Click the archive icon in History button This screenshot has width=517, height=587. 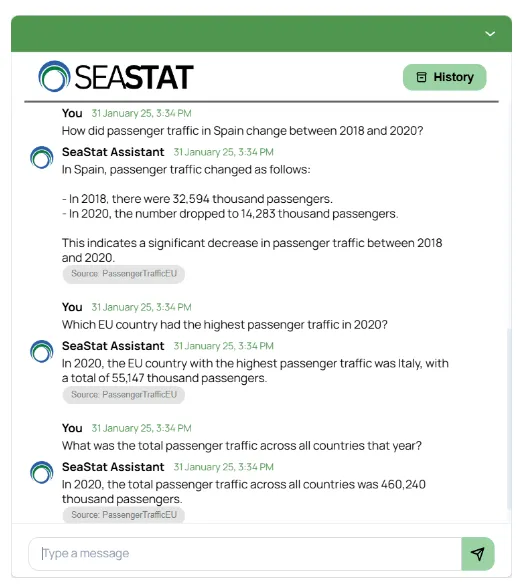click(x=421, y=77)
